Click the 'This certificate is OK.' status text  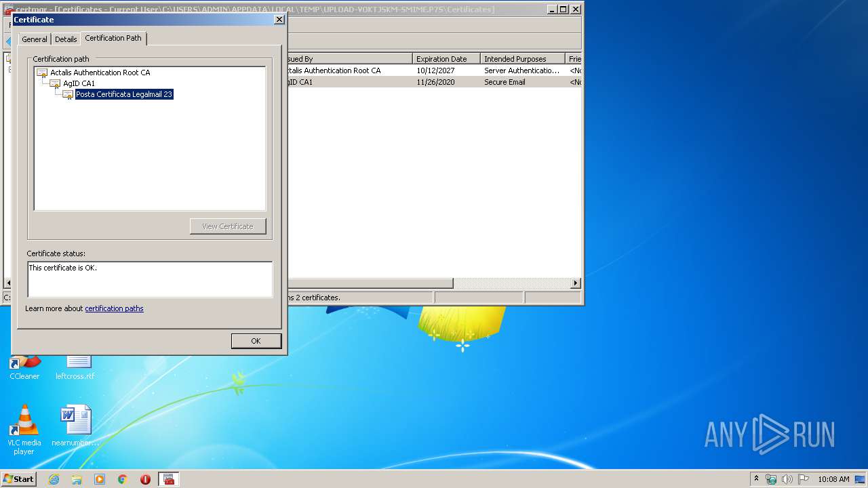coord(63,268)
